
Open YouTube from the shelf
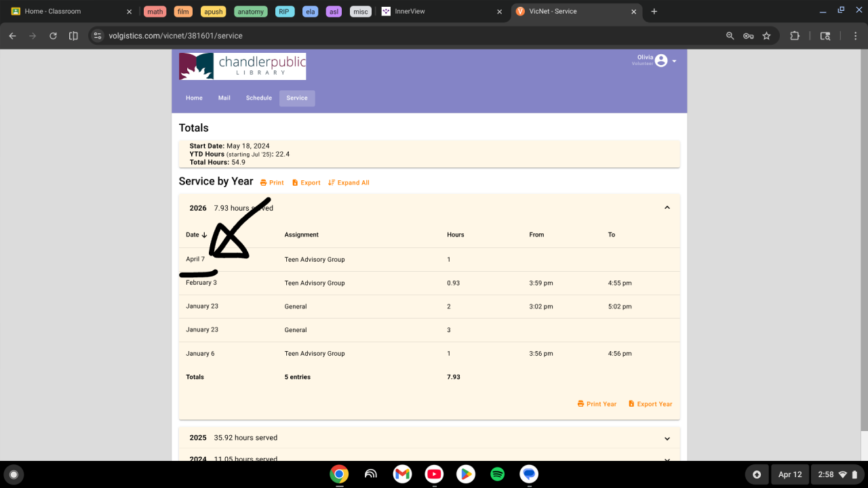point(434,474)
